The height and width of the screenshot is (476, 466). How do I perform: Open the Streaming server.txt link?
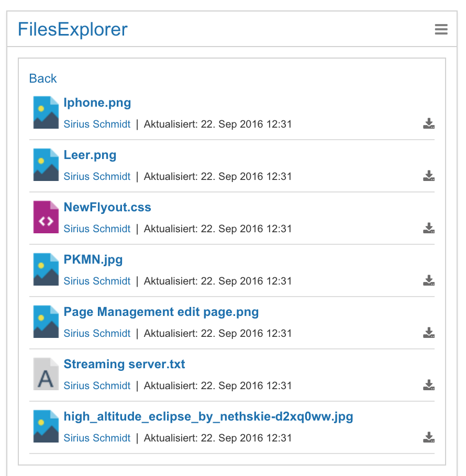(124, 364)
